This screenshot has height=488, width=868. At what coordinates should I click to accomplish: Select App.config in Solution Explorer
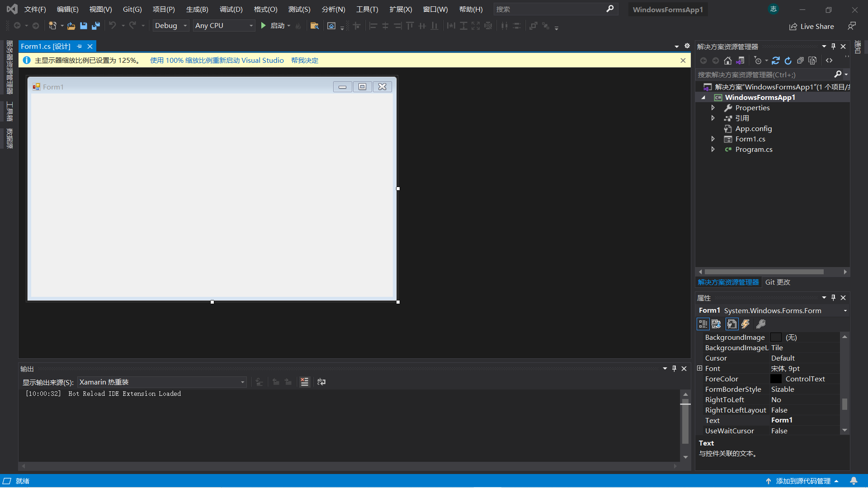(753, 129)
